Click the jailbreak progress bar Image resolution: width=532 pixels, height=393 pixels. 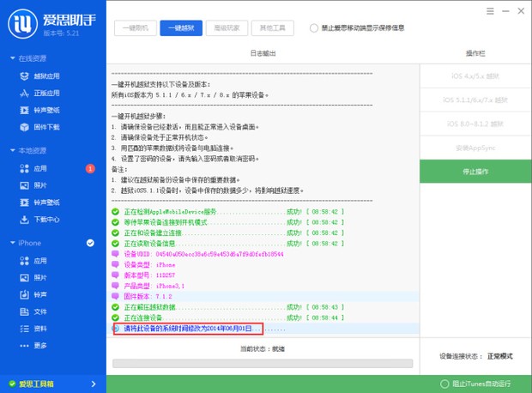(263, 364)
